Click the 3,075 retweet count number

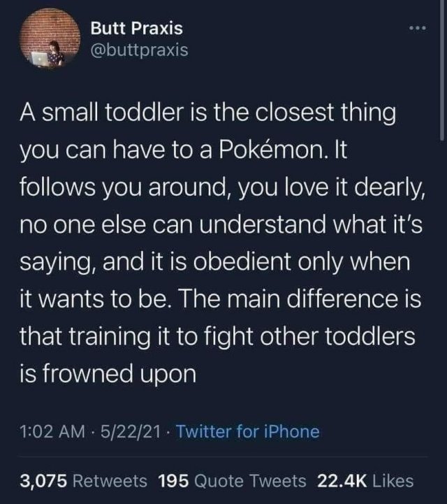pos(45,480)
